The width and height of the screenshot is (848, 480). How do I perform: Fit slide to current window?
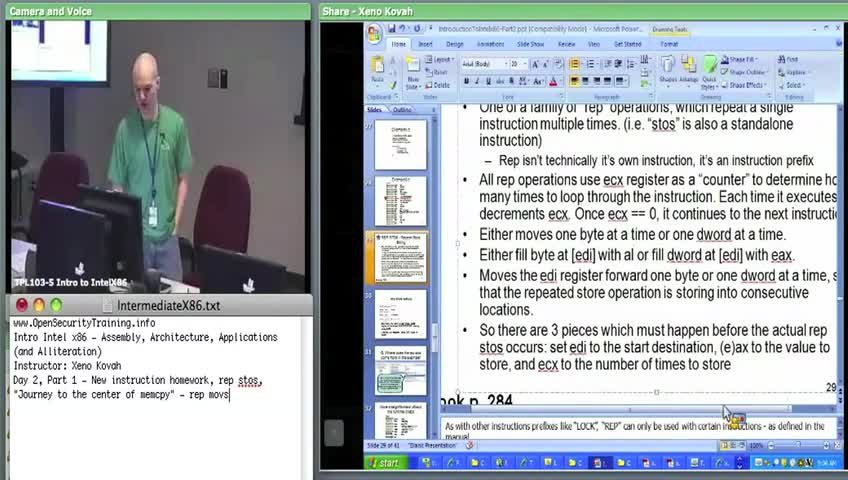coord(837,445)
